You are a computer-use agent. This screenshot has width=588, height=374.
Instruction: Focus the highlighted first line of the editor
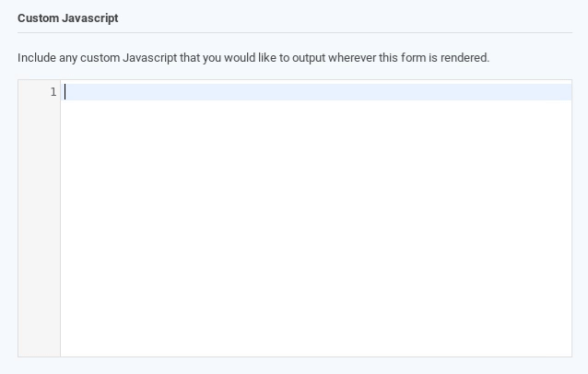point(316,92)
